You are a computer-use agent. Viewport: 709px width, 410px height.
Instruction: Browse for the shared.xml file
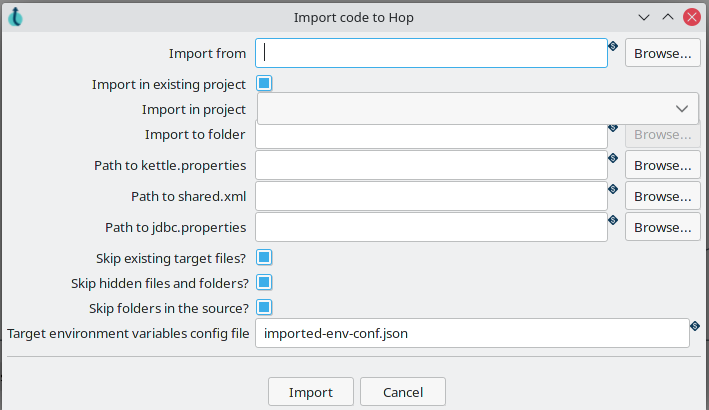[662, 196]
